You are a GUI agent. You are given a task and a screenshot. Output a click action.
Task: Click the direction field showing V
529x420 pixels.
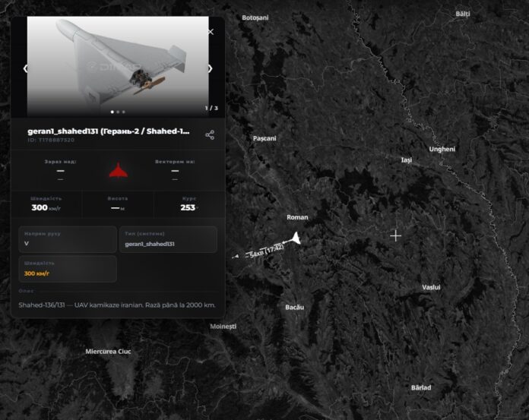tap(68, 239)
